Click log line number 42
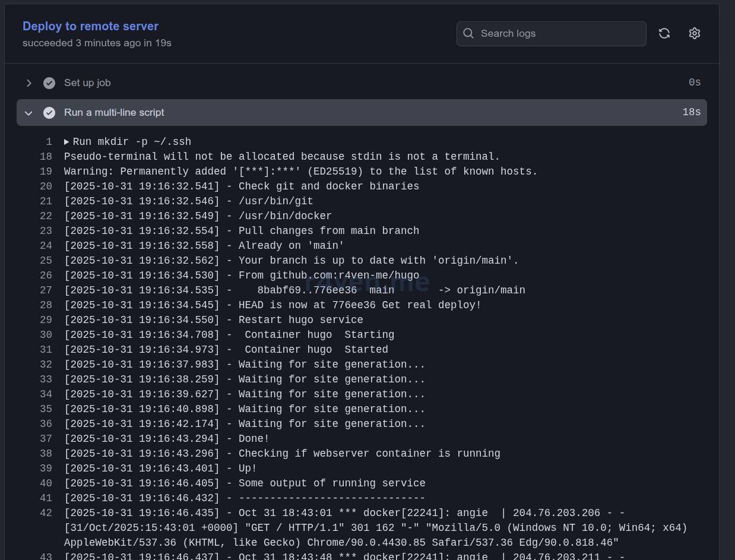The image size is (735, 560). pyautogui.click(x=46, y=513)
